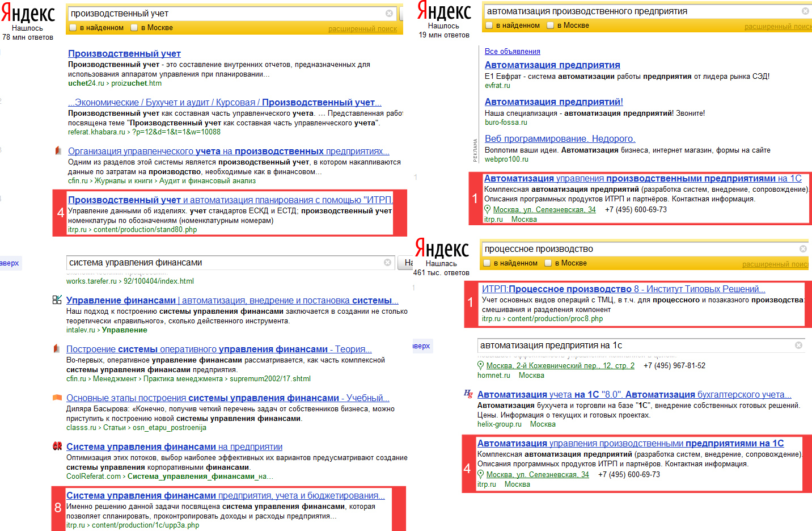Image resolution: width=812 pixels, height=531 pixels.
Task: Clear the 'система управления финансами' query text
Action: (x=387, y=263)
